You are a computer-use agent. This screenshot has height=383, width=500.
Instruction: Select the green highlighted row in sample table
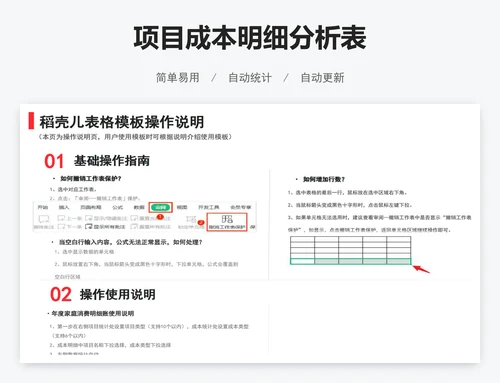351,261
